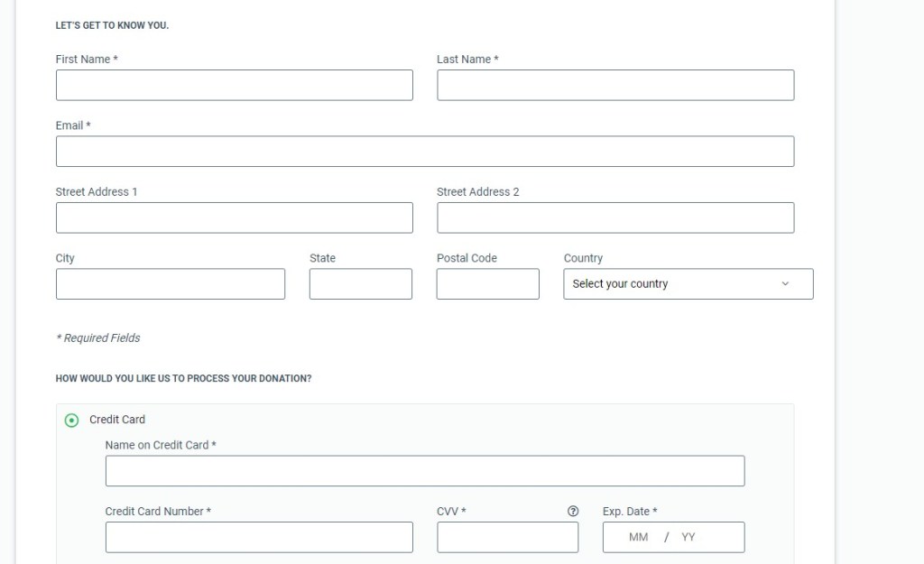Click the Country dropdown chevron arrow

click(785, 283)
